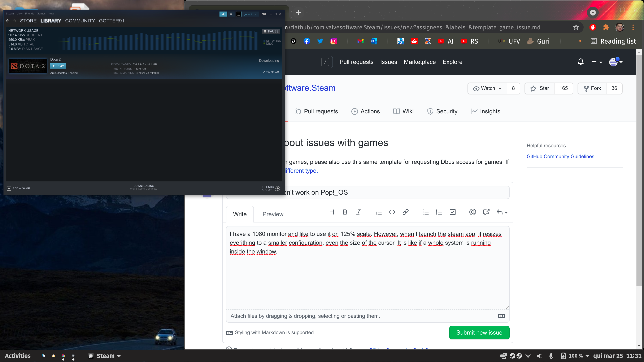Show more bookmarks with the chevron

(x=580, y=41)
